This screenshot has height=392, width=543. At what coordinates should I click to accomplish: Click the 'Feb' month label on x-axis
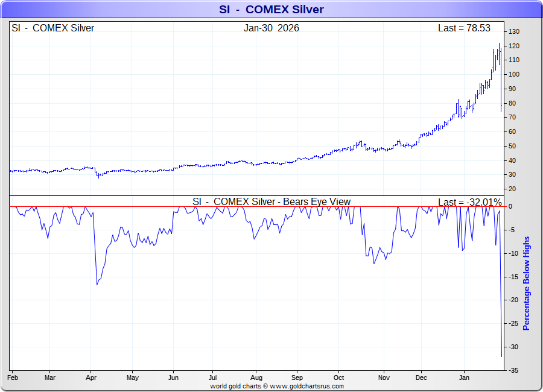coord(13,378)
